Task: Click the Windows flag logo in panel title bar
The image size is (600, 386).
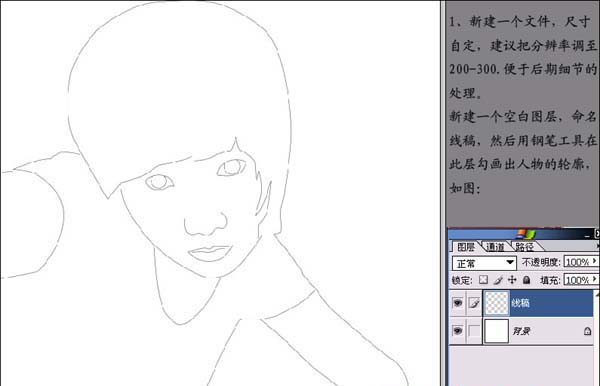Action: pyautogui.click(x=526, y=234)
